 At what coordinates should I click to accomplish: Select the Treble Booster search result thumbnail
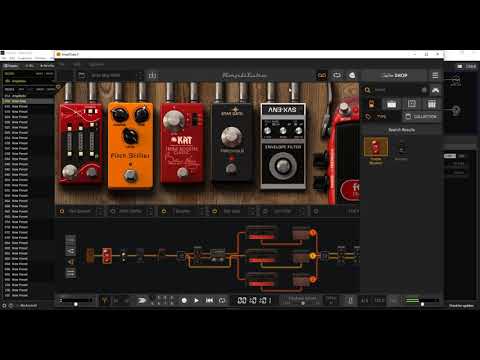coord(376,147)
